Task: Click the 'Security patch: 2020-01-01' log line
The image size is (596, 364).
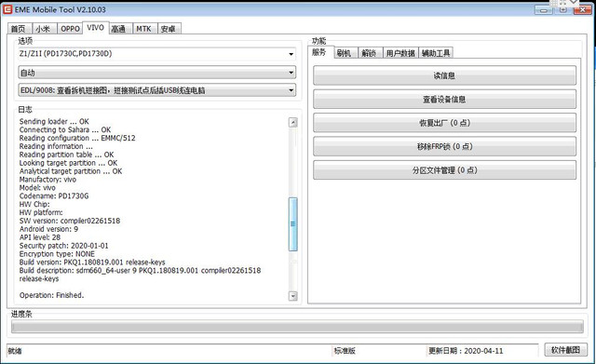Action: click(64, 246)
